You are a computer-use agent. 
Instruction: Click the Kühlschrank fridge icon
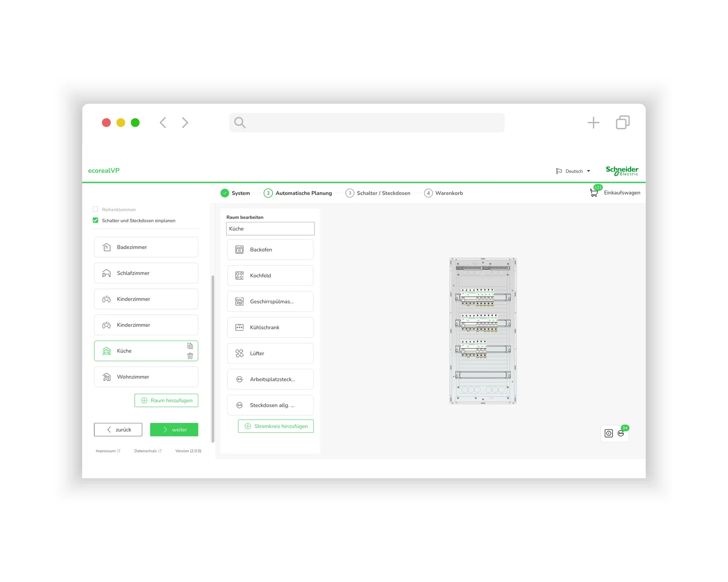coord(239,327)
